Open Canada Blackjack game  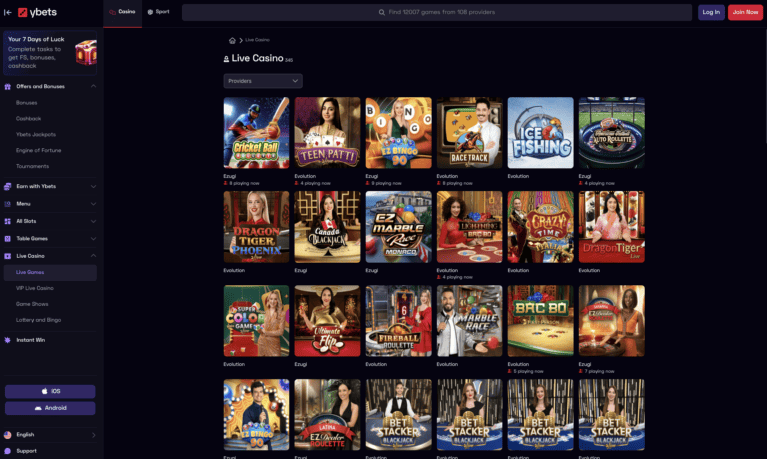327,227
